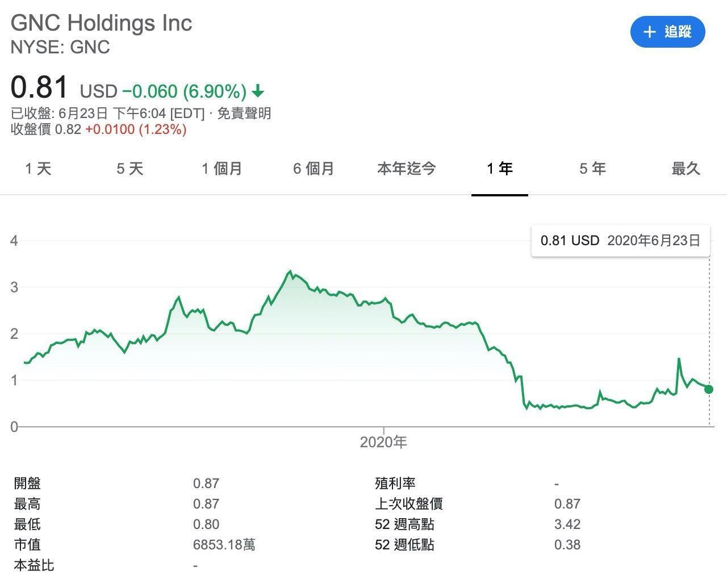The image size is (727, 588).
Task: Click the green end-point dot on chart
Action: 708,389
